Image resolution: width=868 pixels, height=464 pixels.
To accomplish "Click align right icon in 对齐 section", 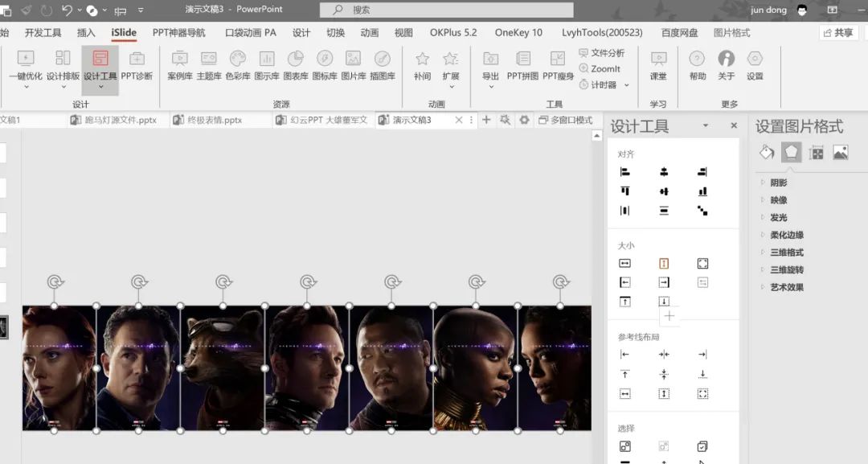I will point(702,172).
